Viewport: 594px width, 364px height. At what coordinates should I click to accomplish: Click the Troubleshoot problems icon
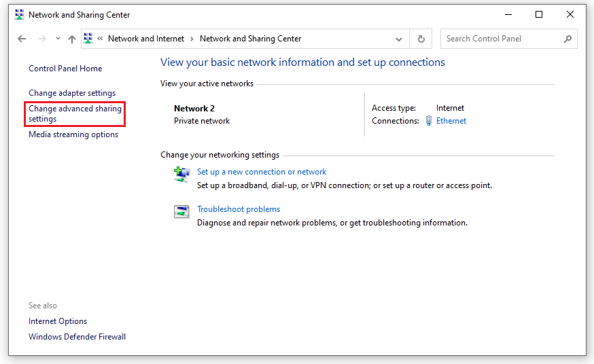coord(181,211)
